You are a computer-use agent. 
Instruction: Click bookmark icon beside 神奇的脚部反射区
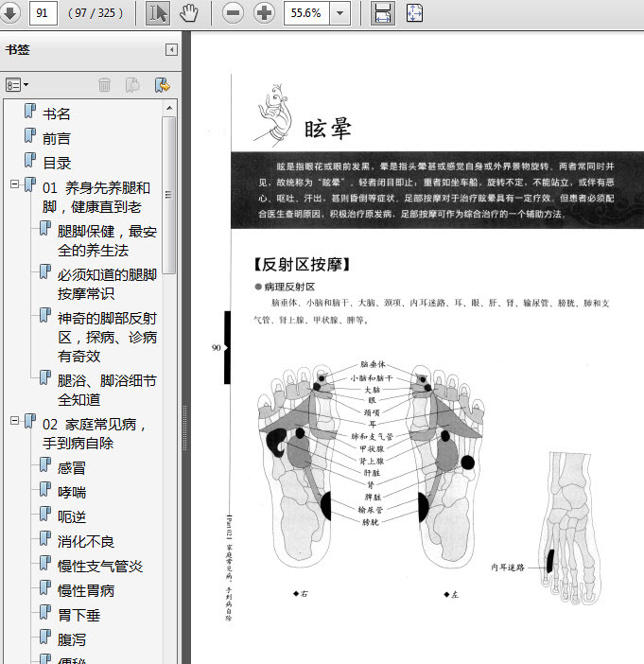coord(45,315)
